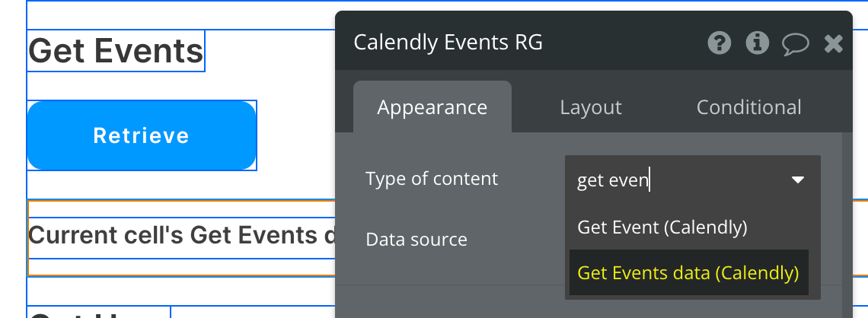Click the property panel's vertical scrollbar
The image size is (868, 318).
847,221
